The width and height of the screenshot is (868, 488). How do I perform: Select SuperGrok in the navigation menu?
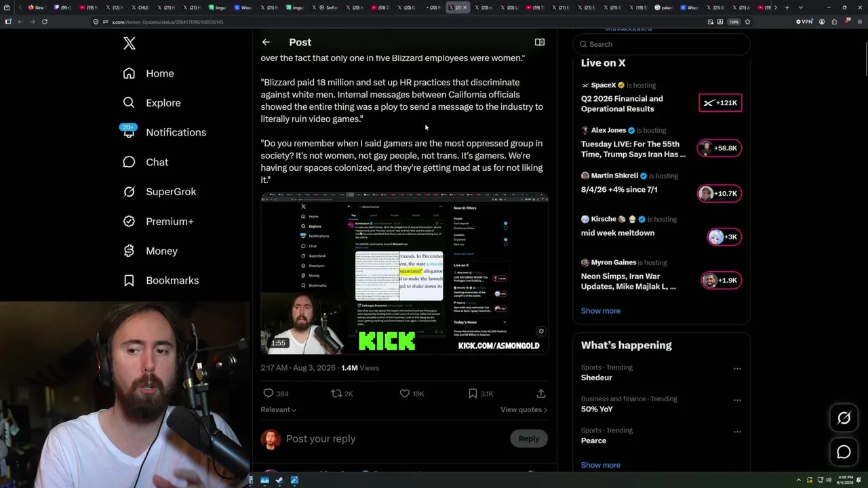(171, 192)
